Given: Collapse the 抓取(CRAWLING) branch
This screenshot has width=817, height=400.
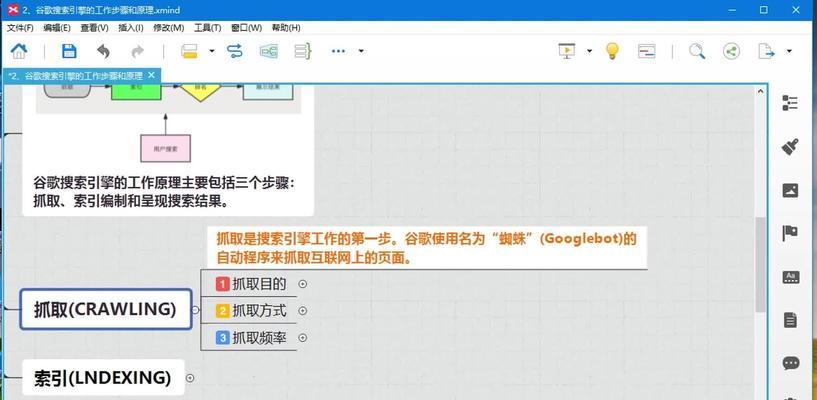Looking at the screenshot, I should click(195, 310).
